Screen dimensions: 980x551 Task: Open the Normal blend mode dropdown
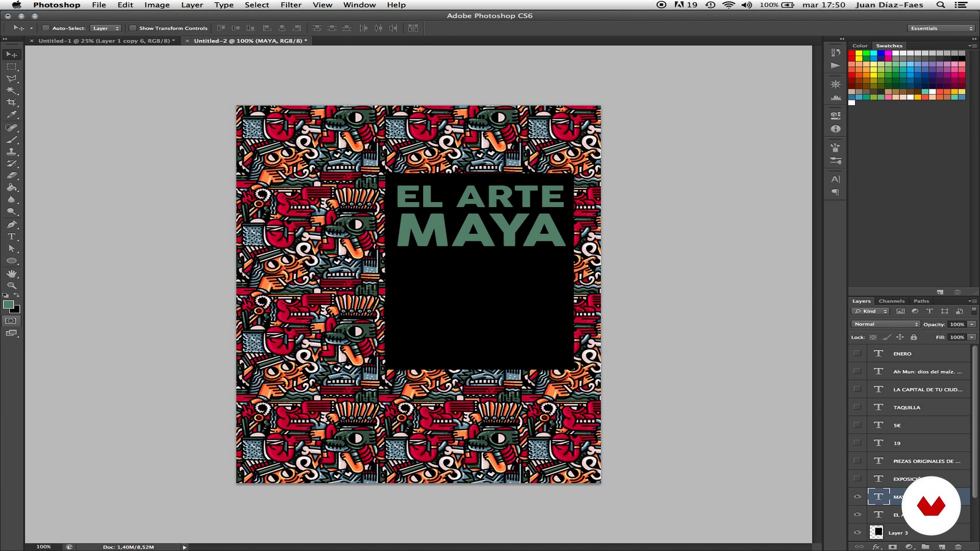886,324
